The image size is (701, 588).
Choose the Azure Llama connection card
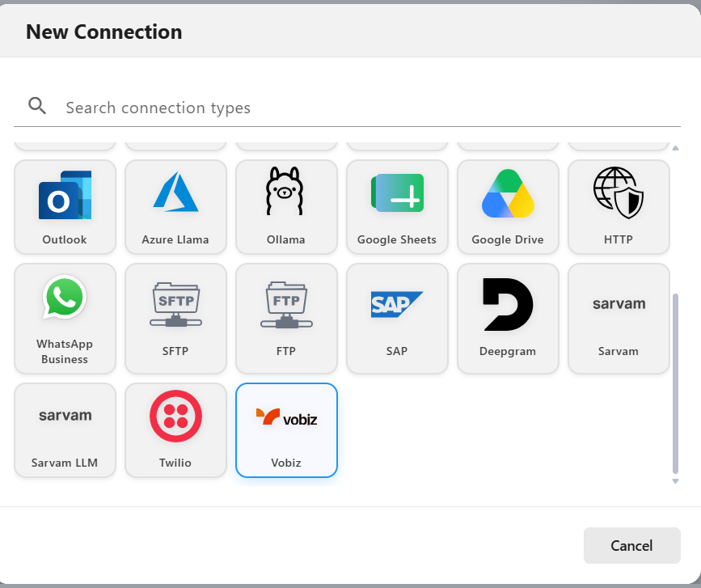(175, 207)
